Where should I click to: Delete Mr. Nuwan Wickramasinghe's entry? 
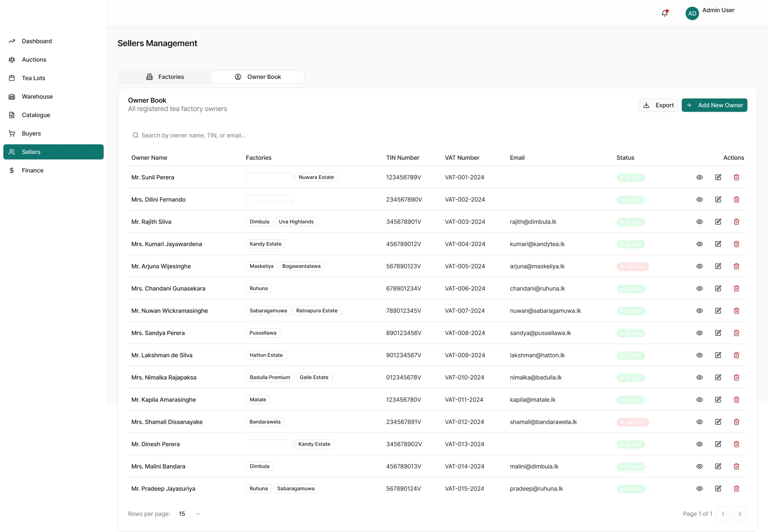coord(737,311)
